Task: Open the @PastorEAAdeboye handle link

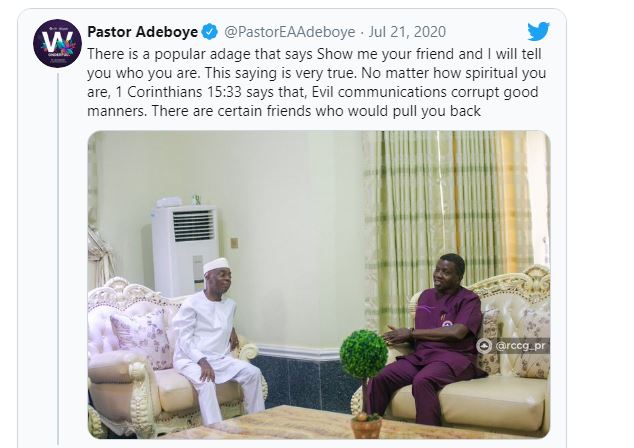Action: (x=290, y=32)
